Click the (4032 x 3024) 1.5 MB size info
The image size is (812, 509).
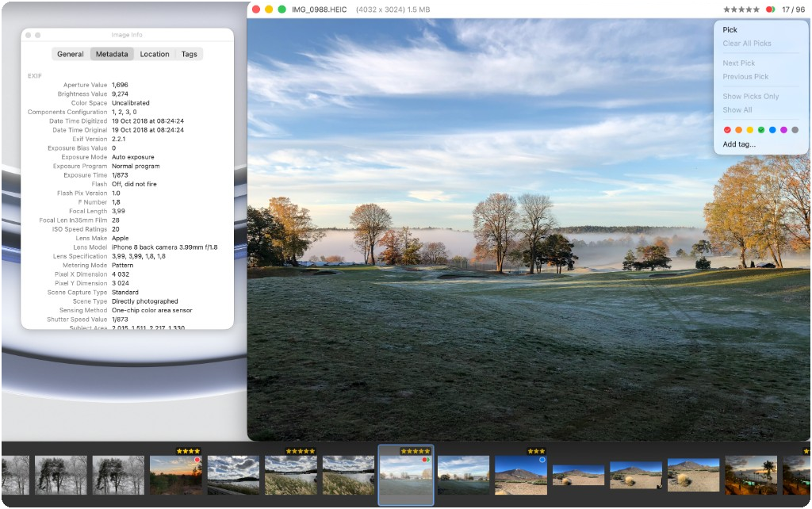click(393, 10)
